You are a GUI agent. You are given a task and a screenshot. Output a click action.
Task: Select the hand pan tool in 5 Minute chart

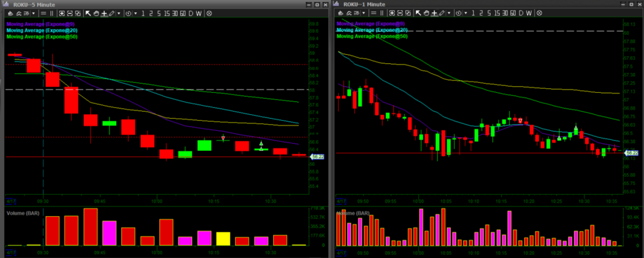point(97,13)
